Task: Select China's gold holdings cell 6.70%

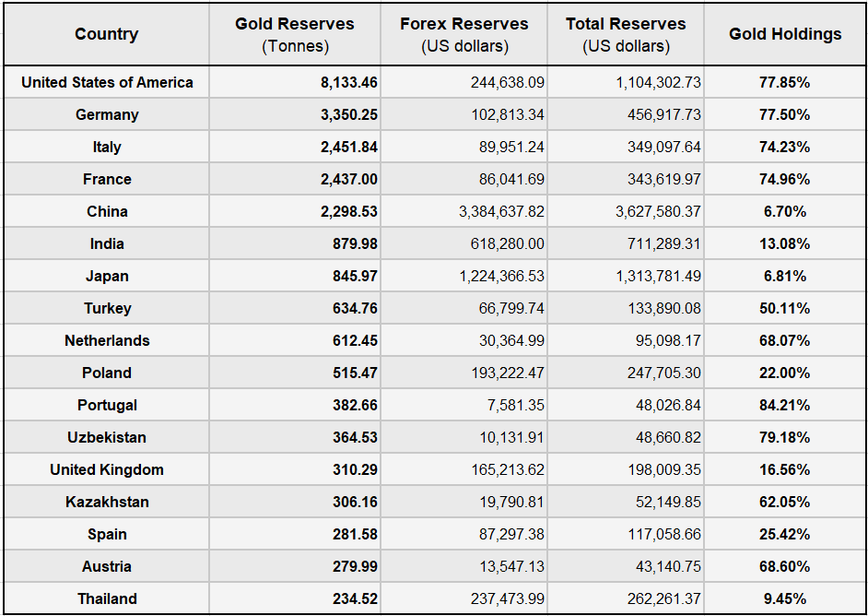Action: (x=785, y=211)
